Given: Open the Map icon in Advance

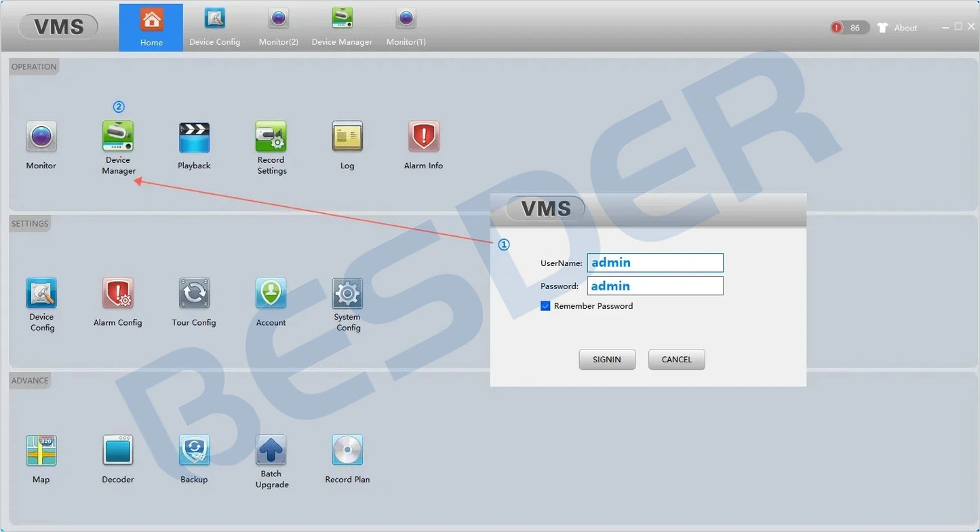Looking at the screenshot, I should [x=41, y=451].
